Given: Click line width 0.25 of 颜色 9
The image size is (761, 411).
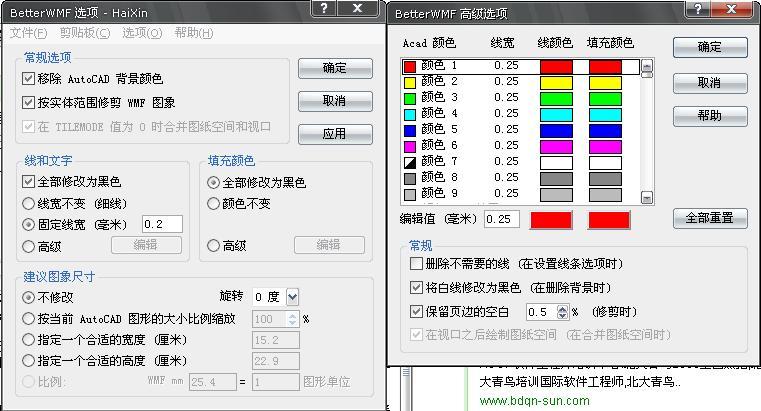Looking at the screenshot, I should [506, 193].
